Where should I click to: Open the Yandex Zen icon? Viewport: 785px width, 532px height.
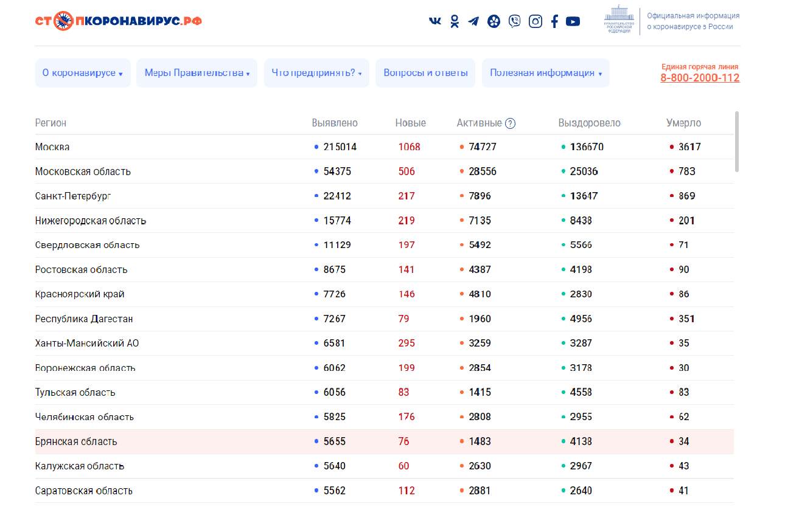coord(494,21)
